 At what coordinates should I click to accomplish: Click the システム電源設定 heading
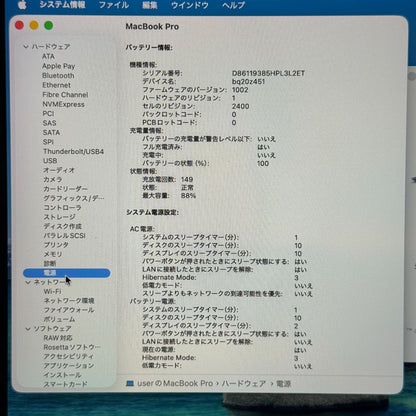click(x=152, y=212)
